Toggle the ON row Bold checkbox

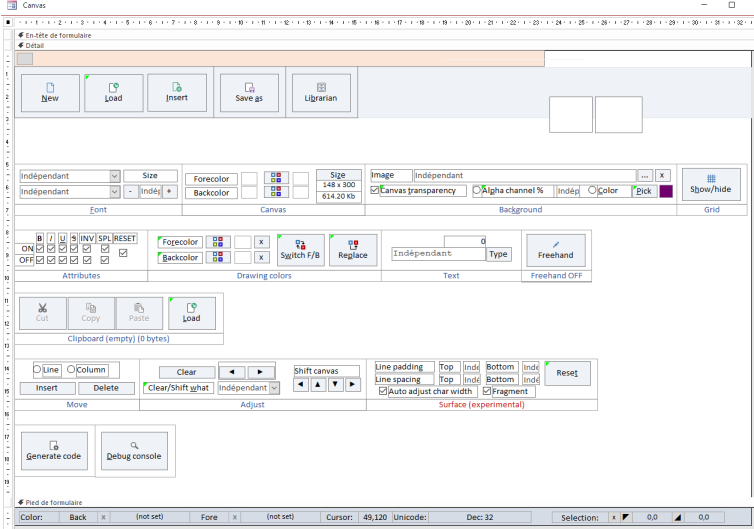coord(40,249)
